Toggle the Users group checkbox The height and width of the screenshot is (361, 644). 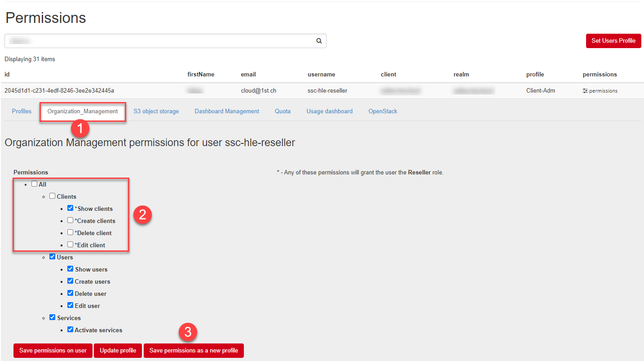[x=53, y=257]
